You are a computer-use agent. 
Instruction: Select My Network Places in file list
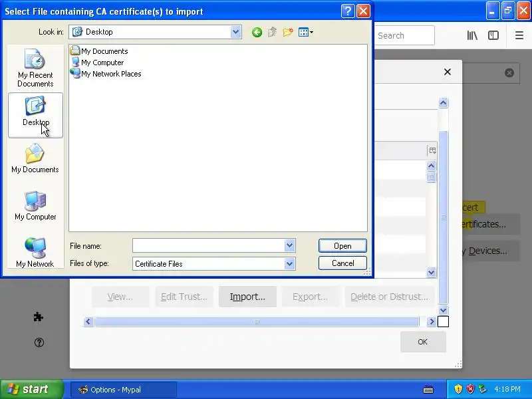click(x=106, y=74)
